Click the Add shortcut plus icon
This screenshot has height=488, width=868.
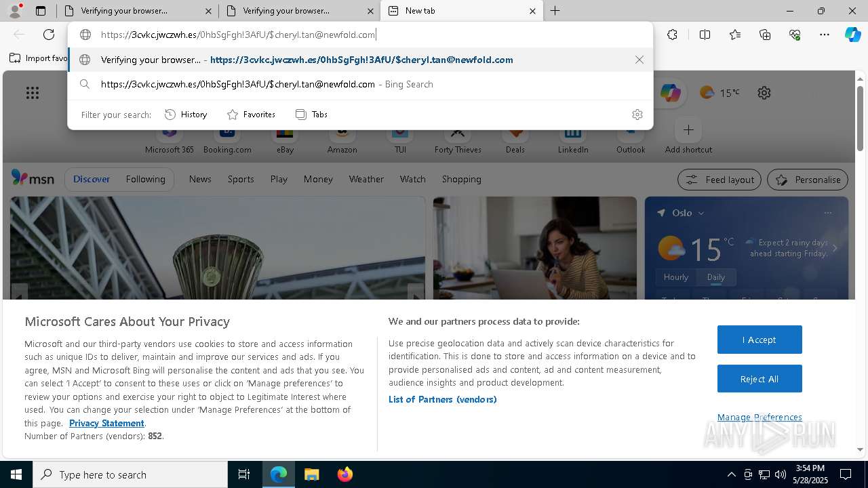(x=688, y=129)
